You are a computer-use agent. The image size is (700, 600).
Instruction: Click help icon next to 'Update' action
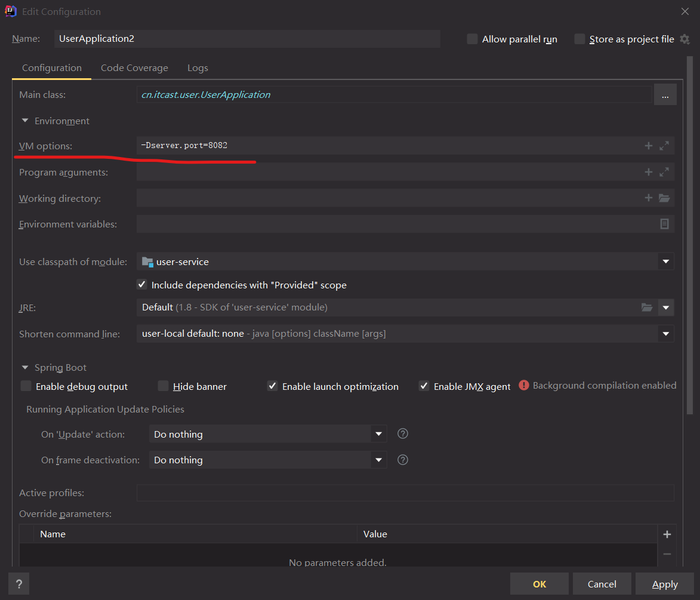click(x=403, y=433)
